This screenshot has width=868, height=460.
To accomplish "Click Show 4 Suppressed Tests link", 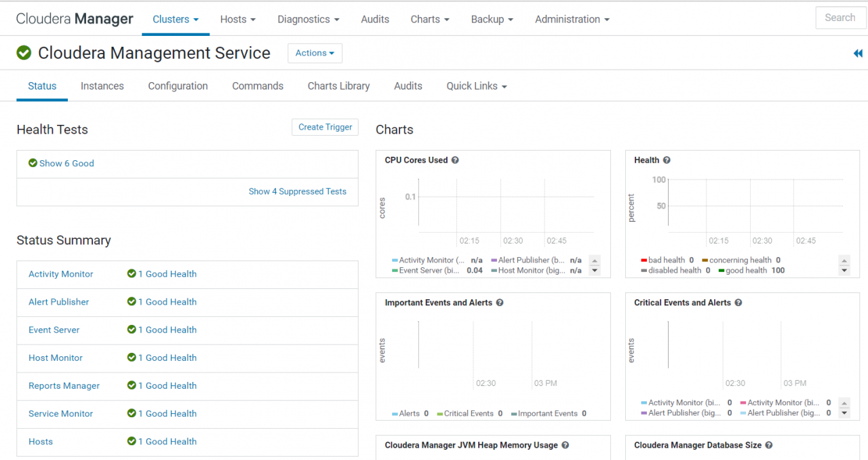I will 298,191.
